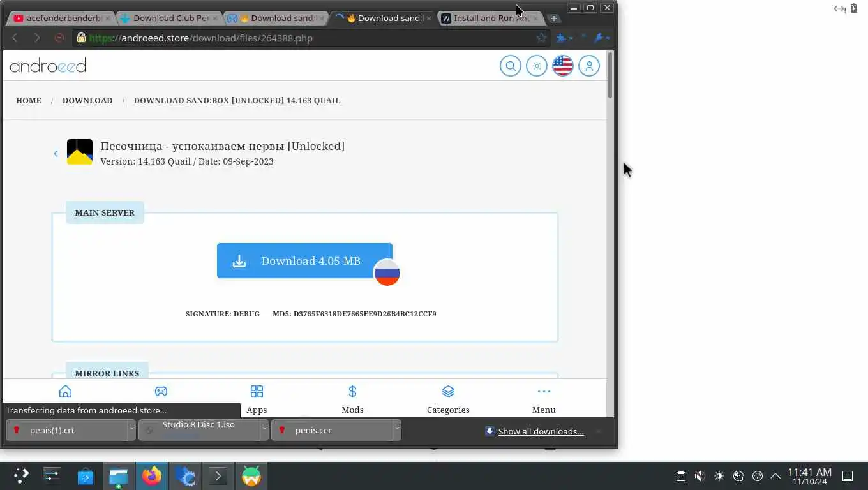Click the DOWNLOAD SAND:BOX [UNLOCKED] breadcrumb

coord(237,100)
